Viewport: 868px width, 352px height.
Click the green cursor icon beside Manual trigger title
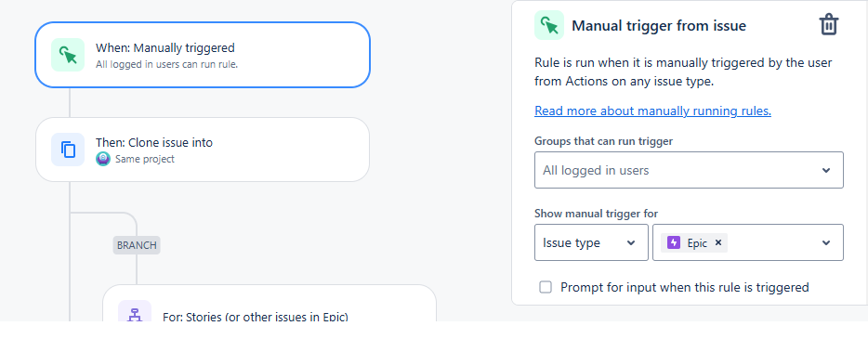[x=549, y=25]
